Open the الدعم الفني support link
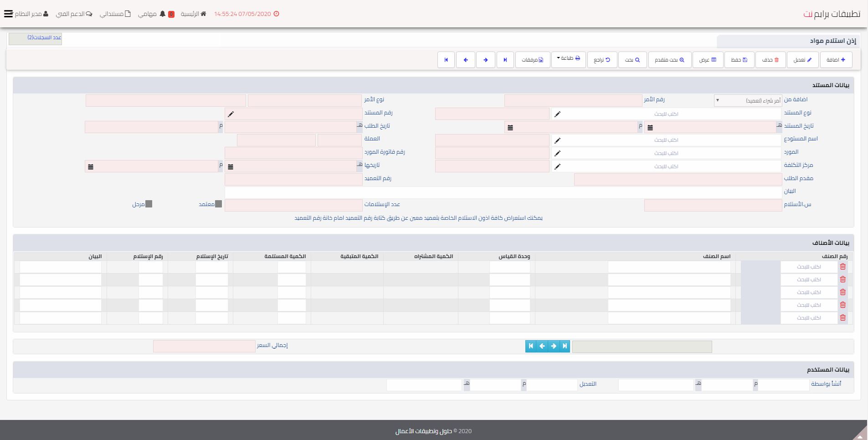Viewport: 868px width, 440px height. (x=74, y=14)
